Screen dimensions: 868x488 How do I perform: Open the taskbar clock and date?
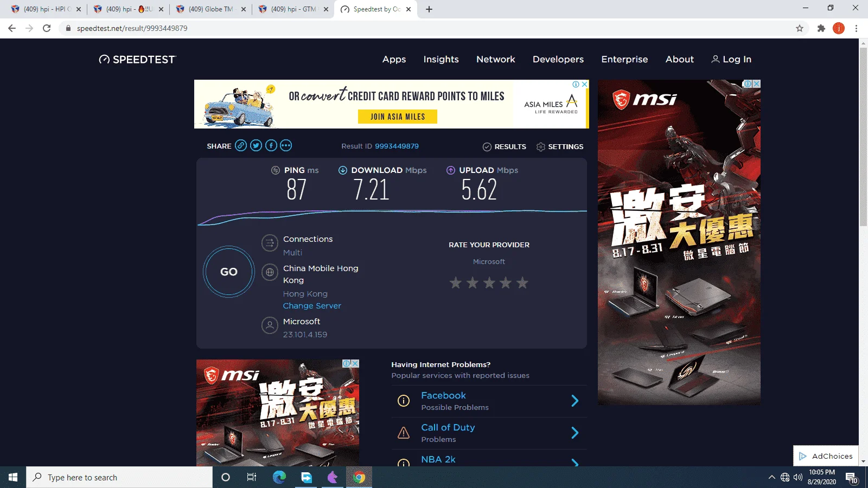coord(822,477)
